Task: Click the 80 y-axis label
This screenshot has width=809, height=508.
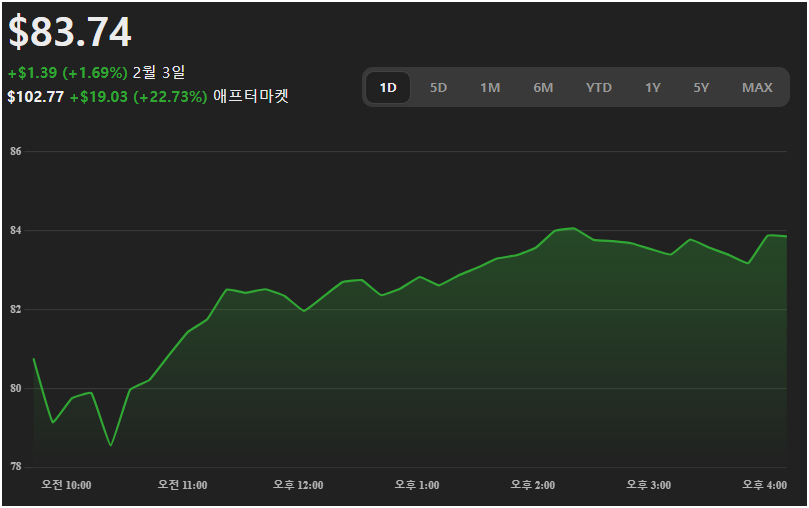Action: coord(15,388)
